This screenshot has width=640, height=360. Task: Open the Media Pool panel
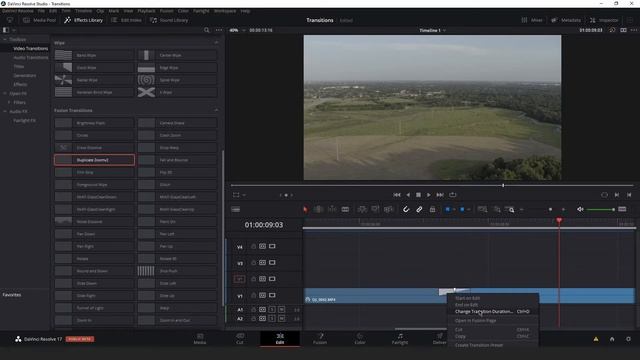tap(39, 20)
